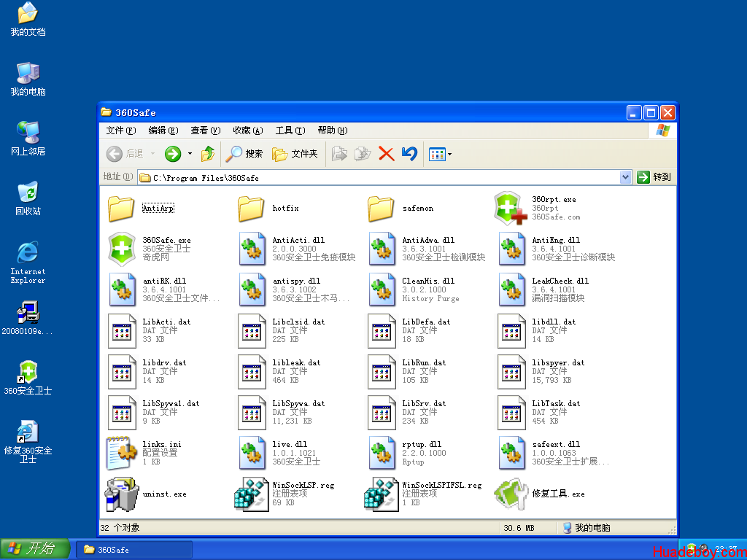Click the 360Safe taskbar button
The height and width of the screenshot is (560, 747).
[134, 550]
